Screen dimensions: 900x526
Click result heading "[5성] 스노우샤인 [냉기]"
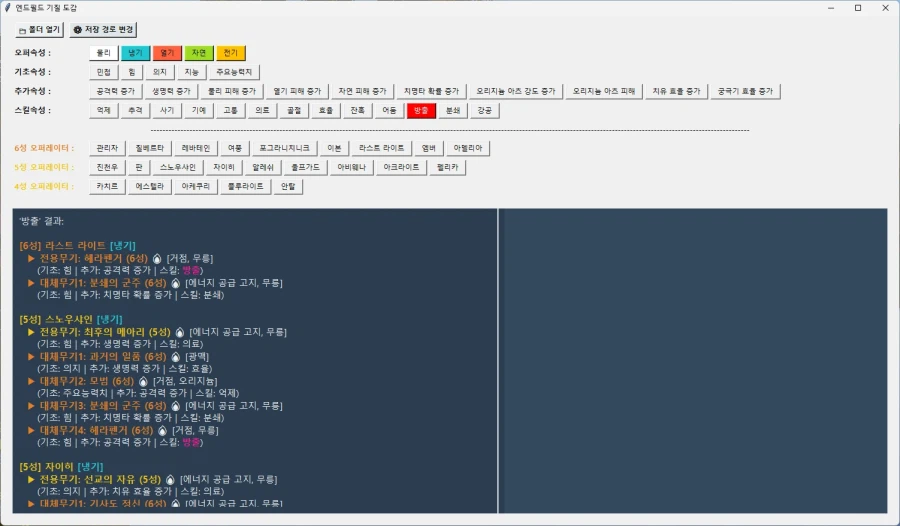pyautogui.click(x=71, y=319)
